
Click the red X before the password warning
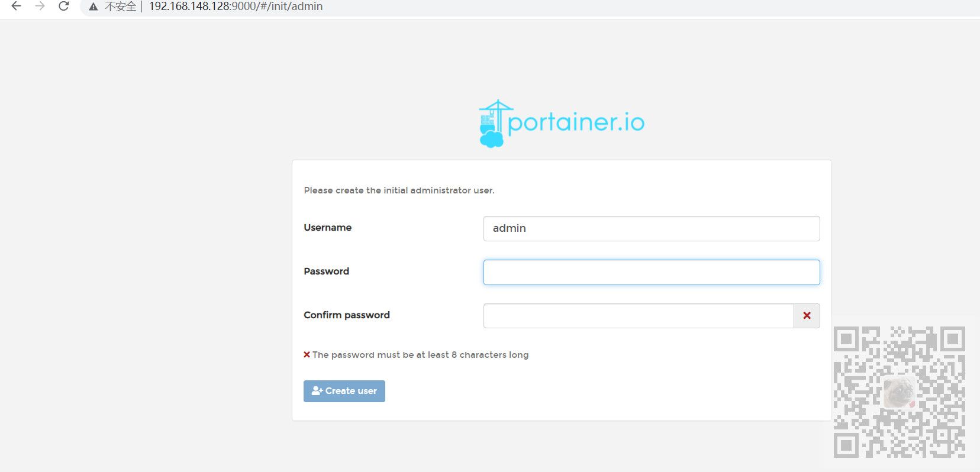(307, 355)
